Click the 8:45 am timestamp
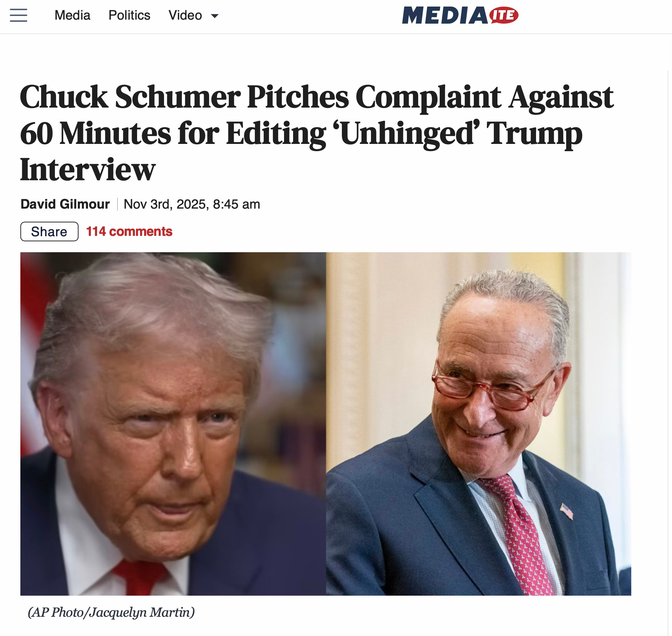This screenshot has height=636, width=672. pos(236,204)
